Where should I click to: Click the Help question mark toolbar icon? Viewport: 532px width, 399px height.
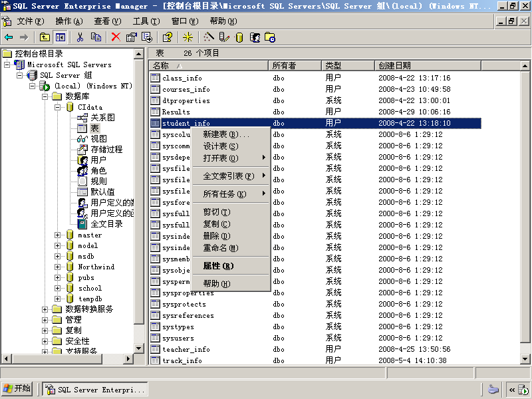168,37
